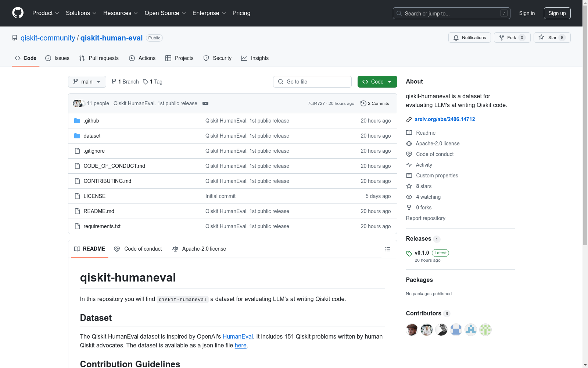View the 2 Commits history
Image resolution: width=588 pixels, height=368 pixels.
(x=375, y=103)
